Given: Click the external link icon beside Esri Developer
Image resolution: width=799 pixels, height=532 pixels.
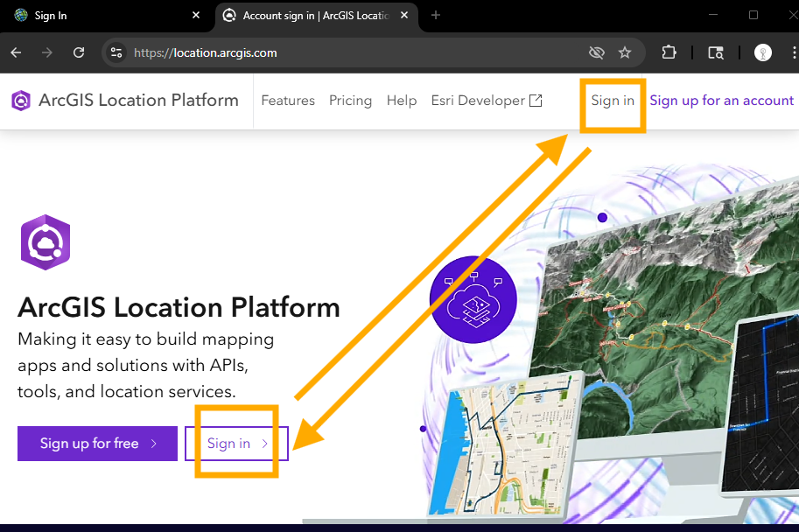Looking at the screenshot, I should [x=536, y=101].
